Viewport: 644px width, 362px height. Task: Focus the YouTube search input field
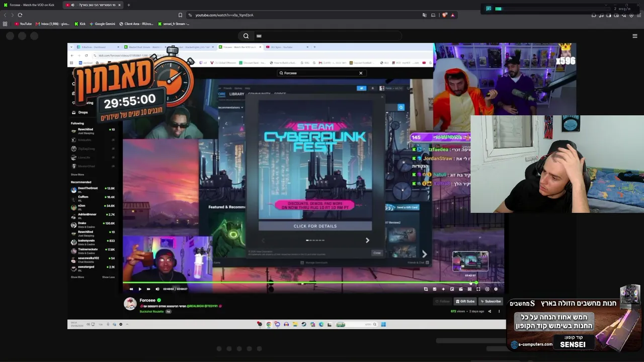tap(327, 36)
